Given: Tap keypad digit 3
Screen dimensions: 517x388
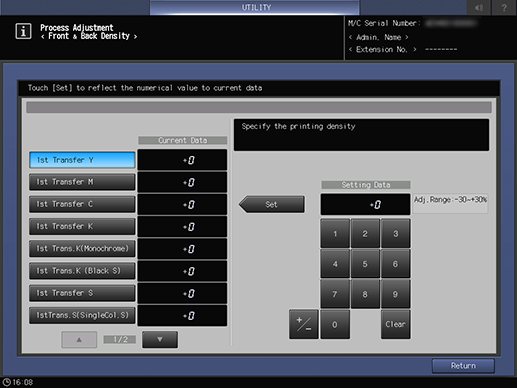Looking at the screenshot, I should pos(396,234).
